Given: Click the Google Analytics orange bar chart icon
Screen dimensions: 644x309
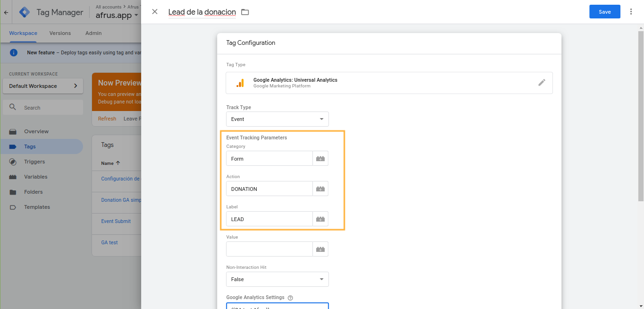Looking at the screenshot, I should coord(240,83).
